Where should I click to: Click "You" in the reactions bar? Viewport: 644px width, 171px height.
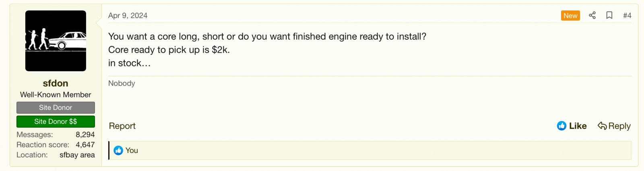[132, 150]
